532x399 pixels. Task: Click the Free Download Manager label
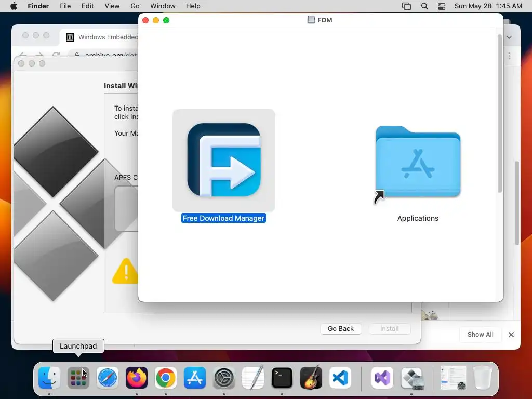tap(223, 218)
